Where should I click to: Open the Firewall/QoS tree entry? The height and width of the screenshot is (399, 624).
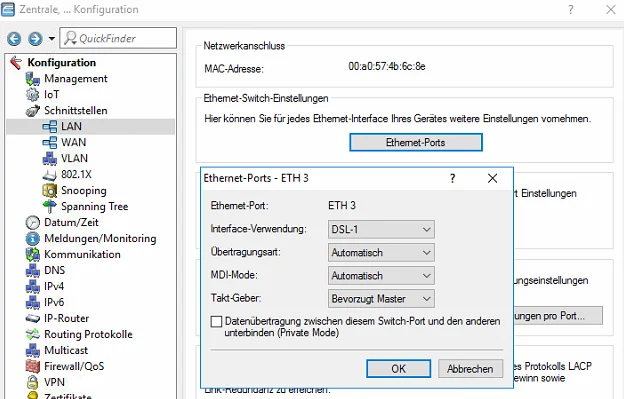pyautogui.click(x=74, y=366)
